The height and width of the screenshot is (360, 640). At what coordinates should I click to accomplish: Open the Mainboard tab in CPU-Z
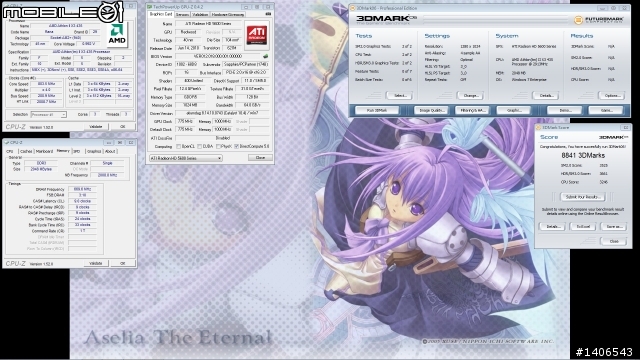point(44,151)
